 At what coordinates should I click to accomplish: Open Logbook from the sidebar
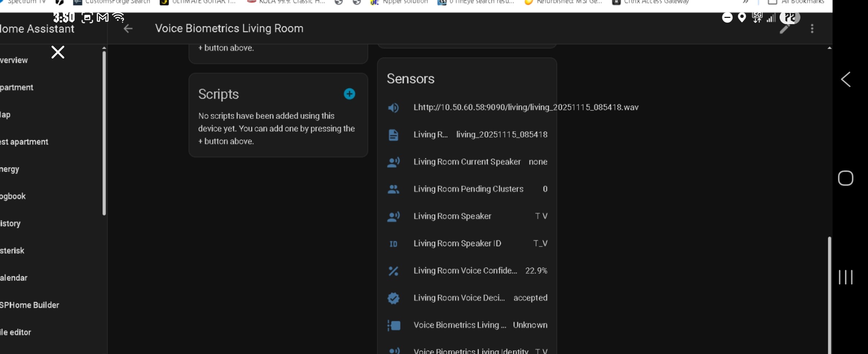(13, 196)
